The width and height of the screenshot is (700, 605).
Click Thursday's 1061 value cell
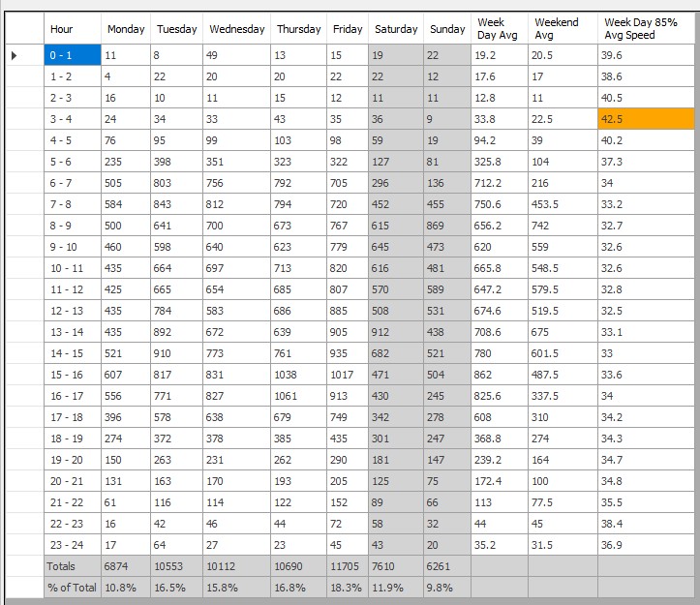click(x=298, y=396)
